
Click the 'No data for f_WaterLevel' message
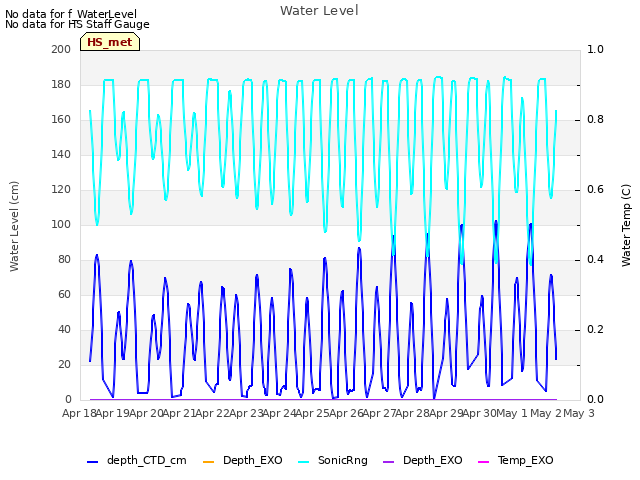coord(71,14)
